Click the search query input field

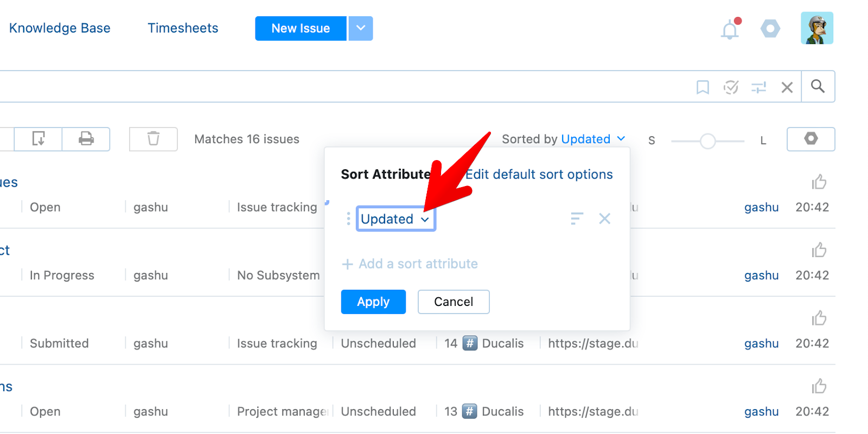(x=325, y=87)
